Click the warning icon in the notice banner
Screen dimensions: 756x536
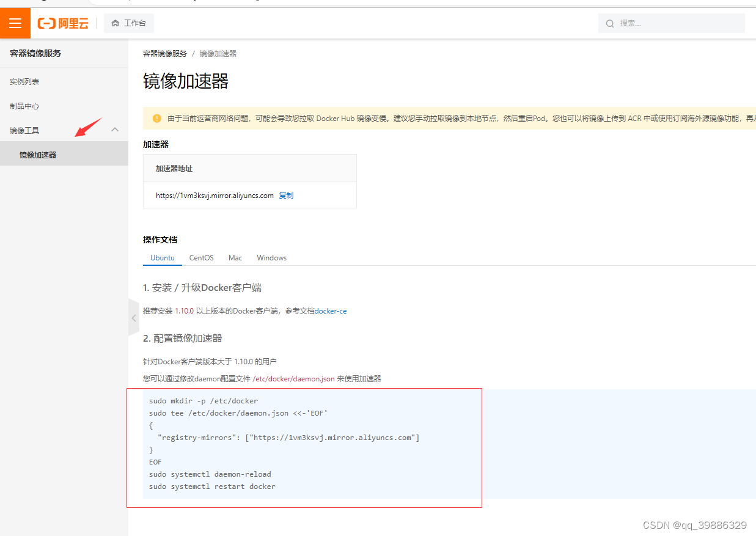157,118
